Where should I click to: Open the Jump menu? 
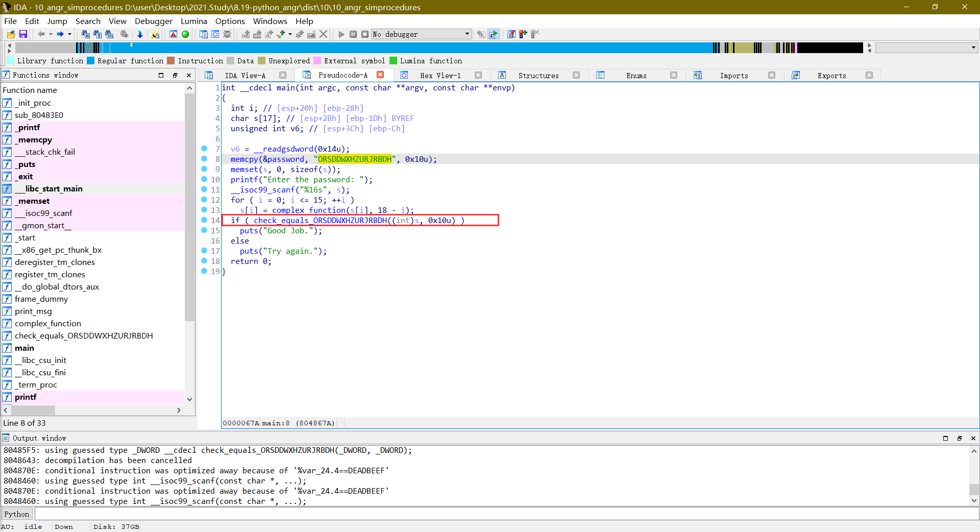[x=57, y=21]
